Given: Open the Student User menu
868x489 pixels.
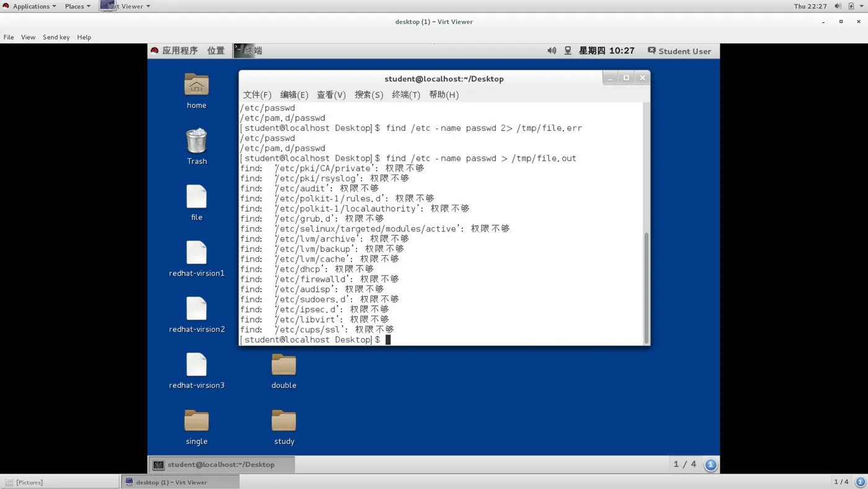Looking at the screenshot, I should [680, 51].
